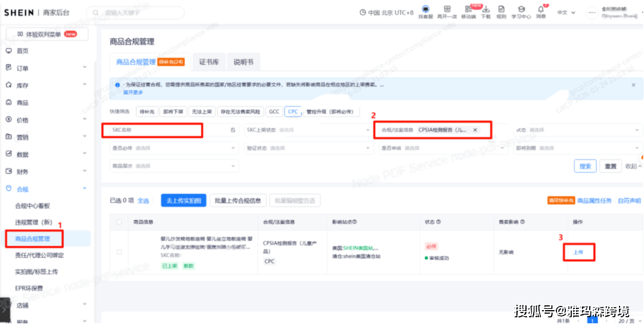Open the 是否必传 dropdown
Viewport: 644px width, 325px height.
pyautogui.click(x=174, y=148)
